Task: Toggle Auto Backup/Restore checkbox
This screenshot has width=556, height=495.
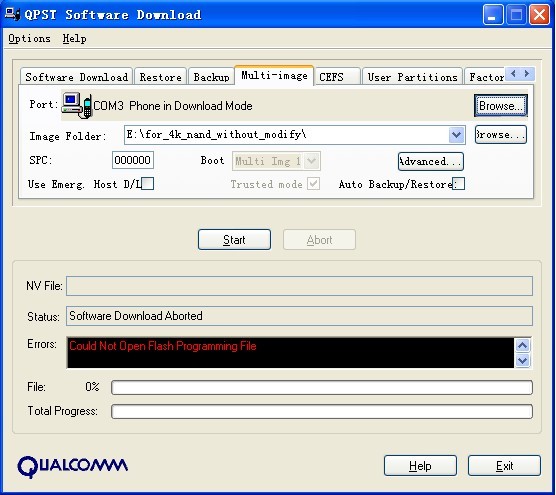Action: click(458, 184)
